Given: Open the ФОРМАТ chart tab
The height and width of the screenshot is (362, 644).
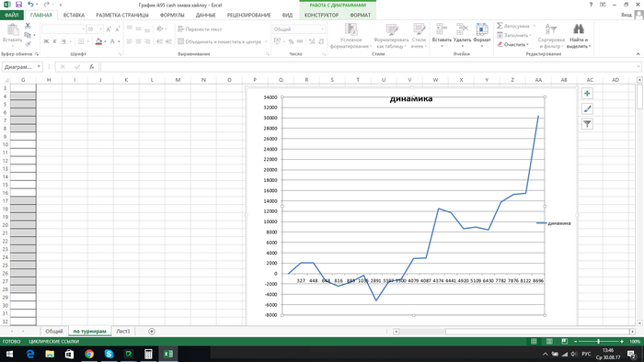Looking at the screenshot, I should (x=361, y=15).
